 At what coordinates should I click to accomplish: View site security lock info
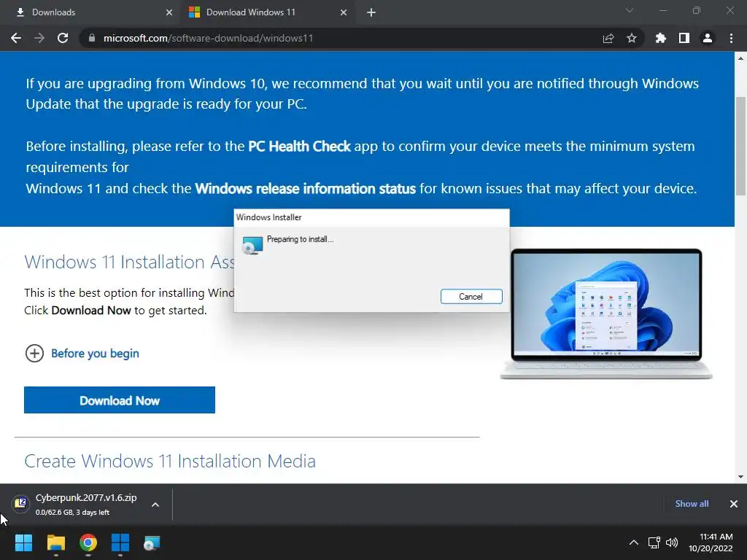(x=92, y=38)
